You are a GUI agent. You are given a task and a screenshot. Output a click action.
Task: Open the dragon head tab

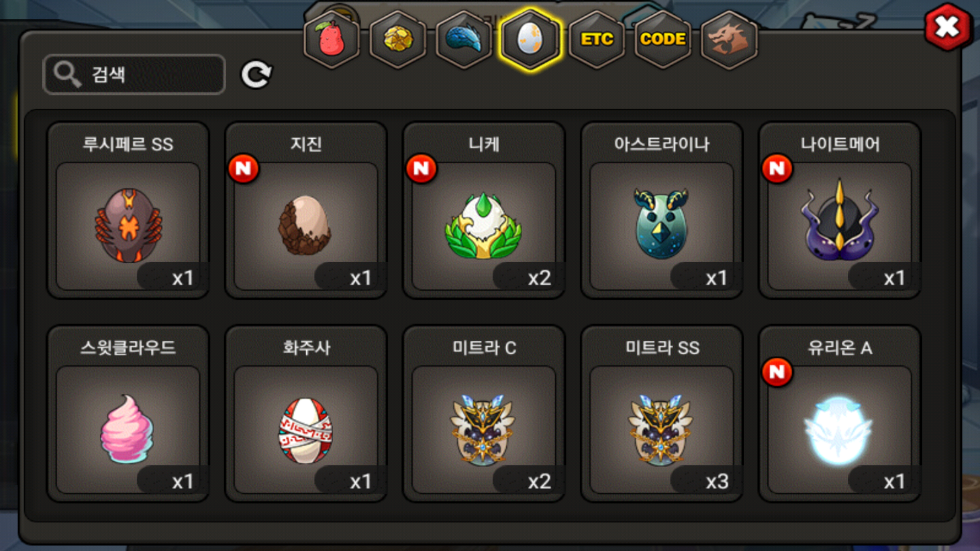click(729, 39)
